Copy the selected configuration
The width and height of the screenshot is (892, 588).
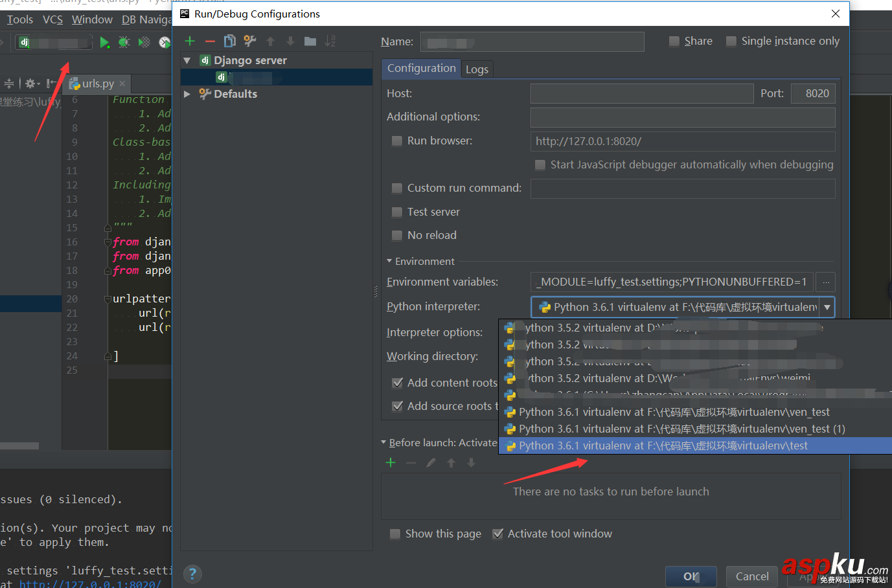tap(229, 41)
